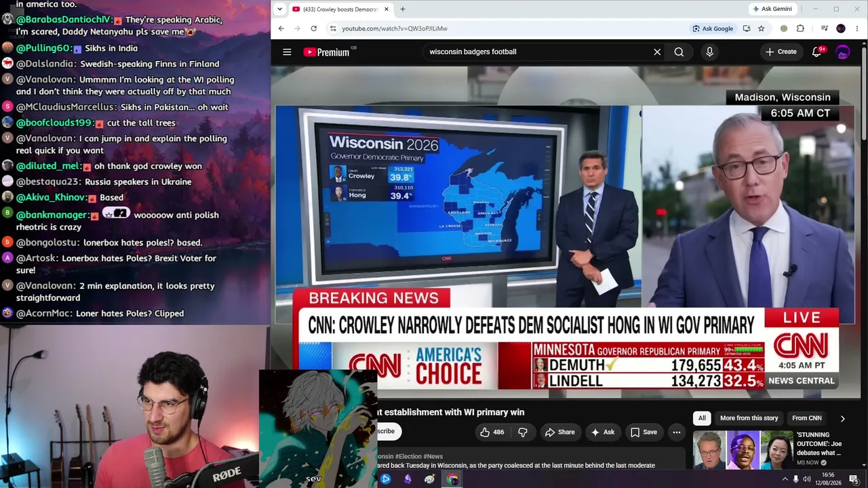Click the Ask Gemini button

pyautogui.click(x=772, y=9)
